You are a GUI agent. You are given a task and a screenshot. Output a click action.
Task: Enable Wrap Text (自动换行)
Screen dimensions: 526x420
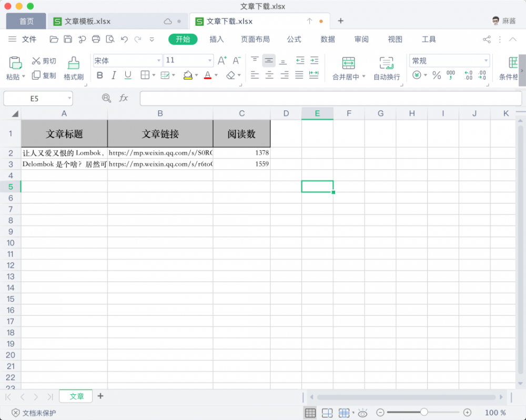pos(387,69)
